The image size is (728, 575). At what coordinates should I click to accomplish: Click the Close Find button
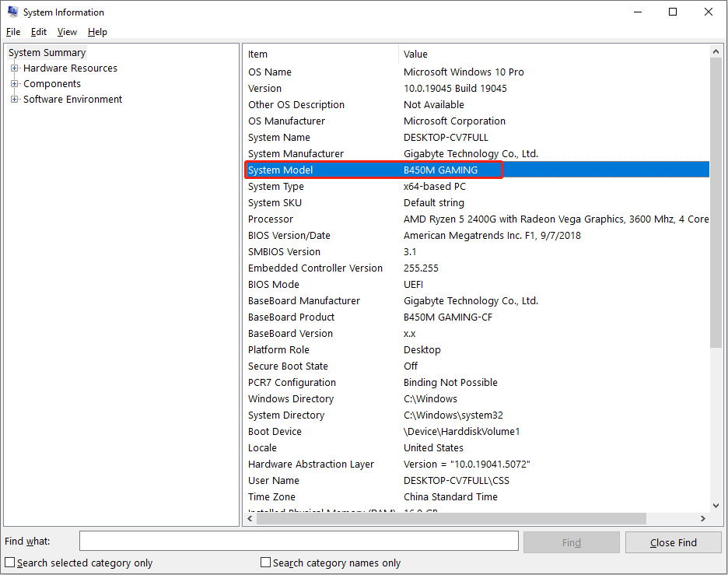click(x=673, y=542)
